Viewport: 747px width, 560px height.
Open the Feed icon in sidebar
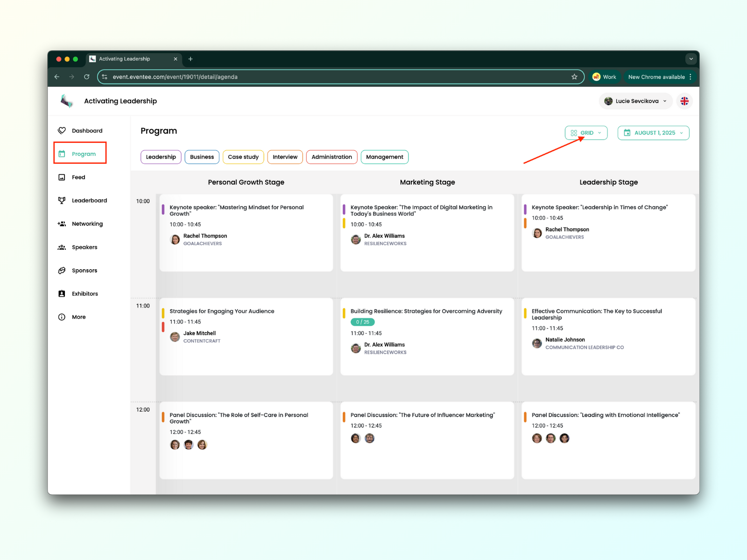click(x=62, y=177)
